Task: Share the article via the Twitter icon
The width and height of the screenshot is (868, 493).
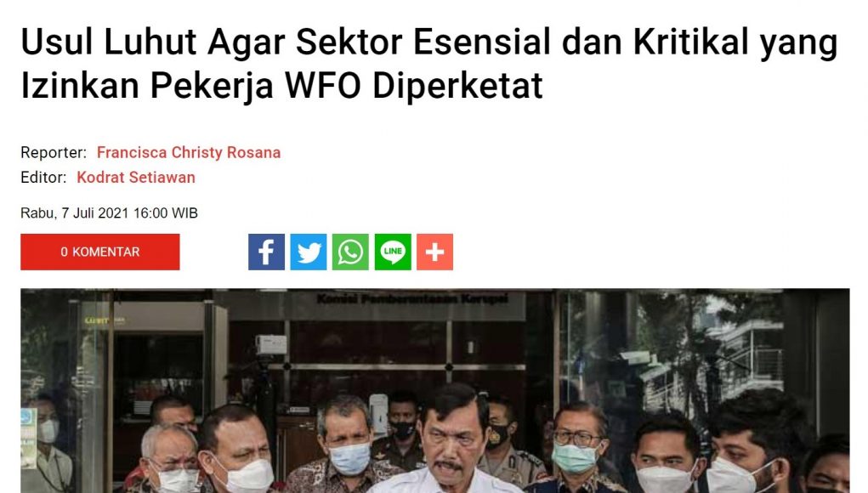Action: click(309, 252)
